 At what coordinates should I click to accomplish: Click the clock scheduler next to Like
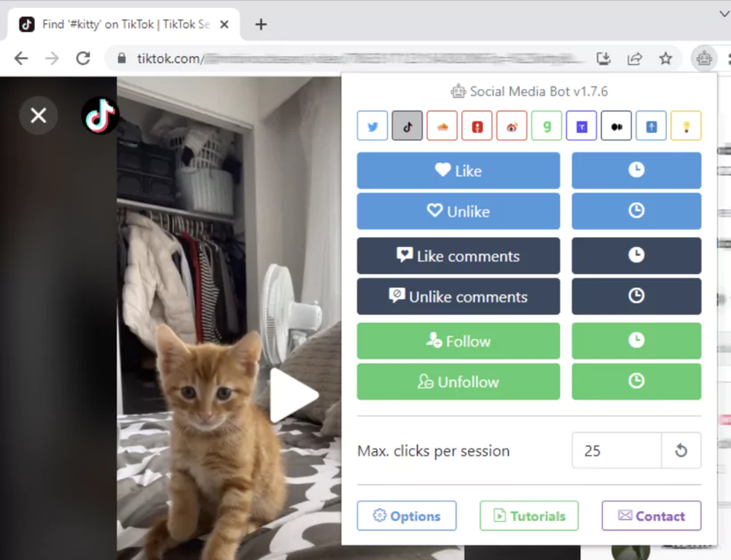(636, 169)
